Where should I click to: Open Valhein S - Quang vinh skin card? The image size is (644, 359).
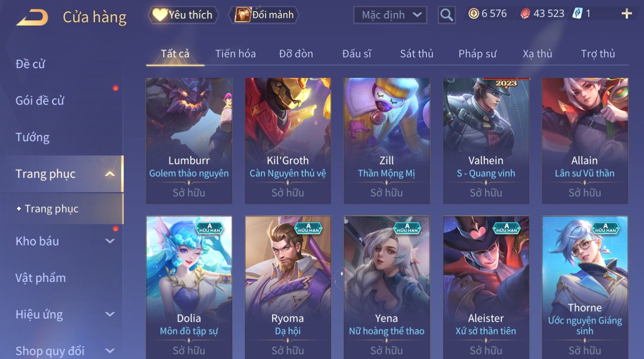486,141
